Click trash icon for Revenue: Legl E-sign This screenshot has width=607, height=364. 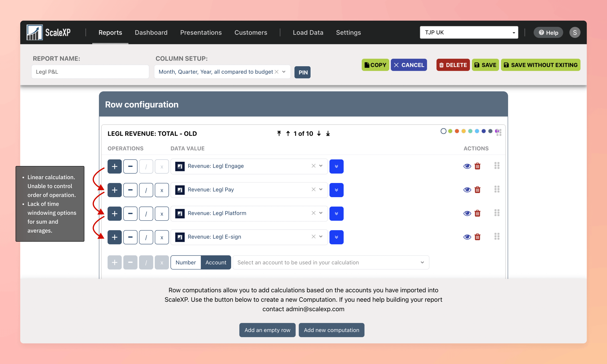click(477, 237)
